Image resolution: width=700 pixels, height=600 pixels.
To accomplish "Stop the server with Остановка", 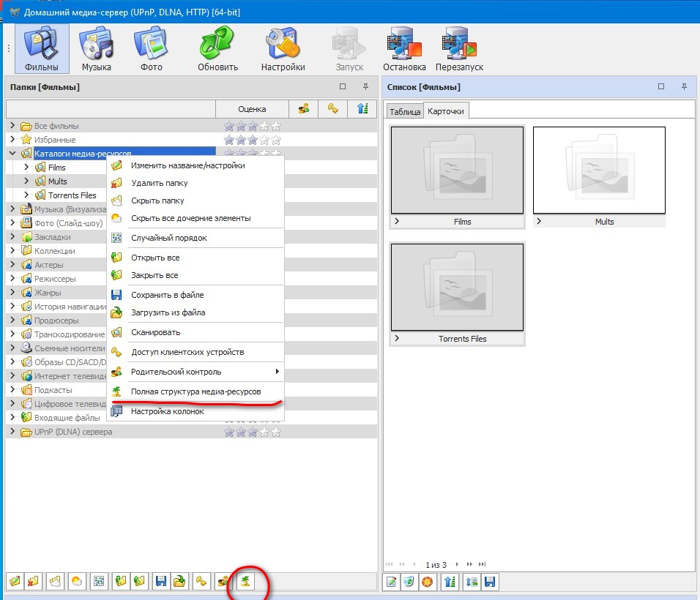I will tap(404, 48).
